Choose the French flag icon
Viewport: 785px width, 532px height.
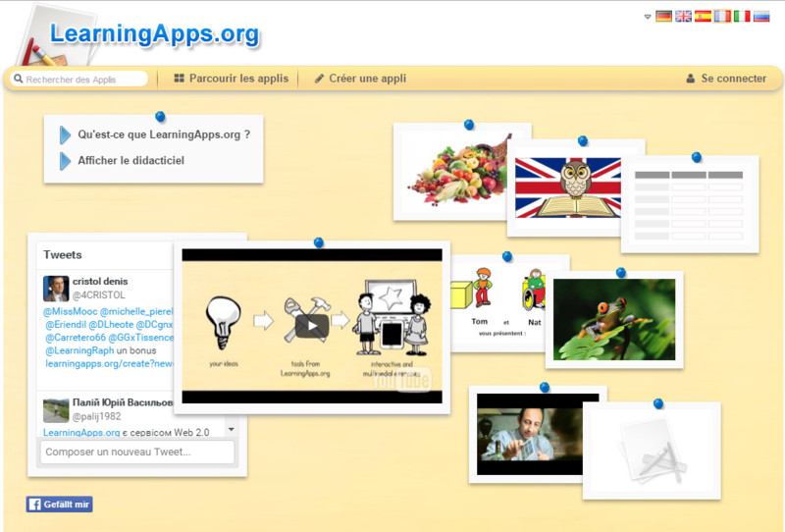[722, 16]
